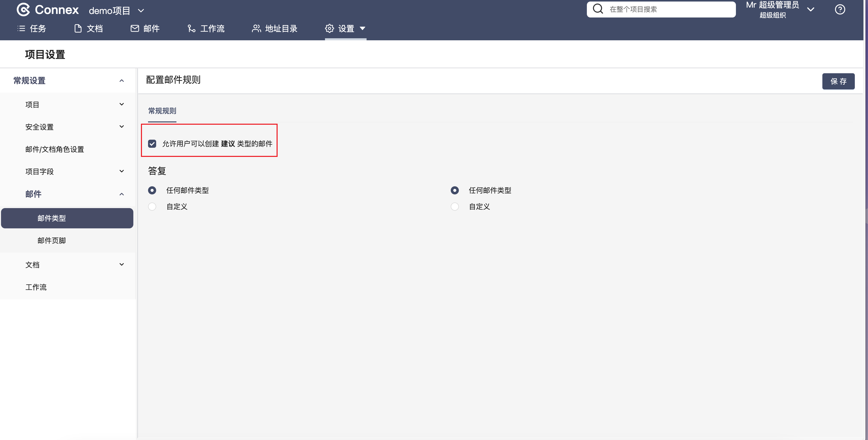Viewport: 868px width, 440px height.
Task: Open the 任务 list icon
Action: coord(21,29)
